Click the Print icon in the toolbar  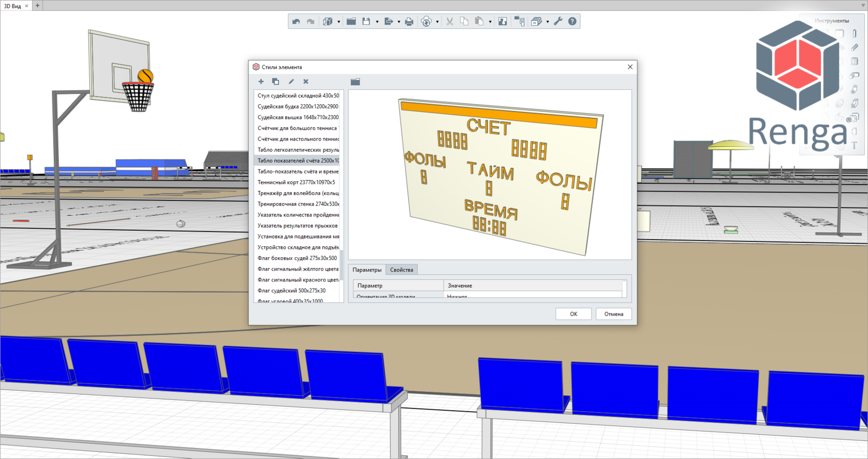(x=409, y=22)
